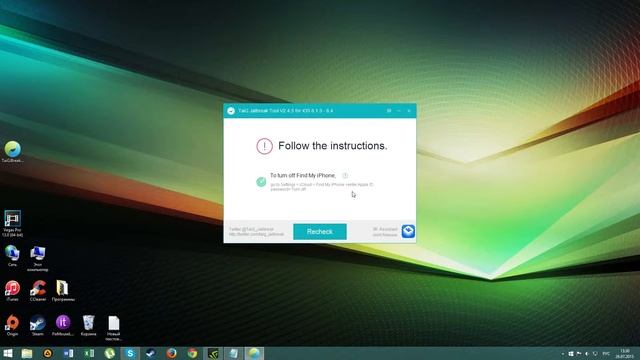Select the Этот компьютер desktop icon

point(38,259)
